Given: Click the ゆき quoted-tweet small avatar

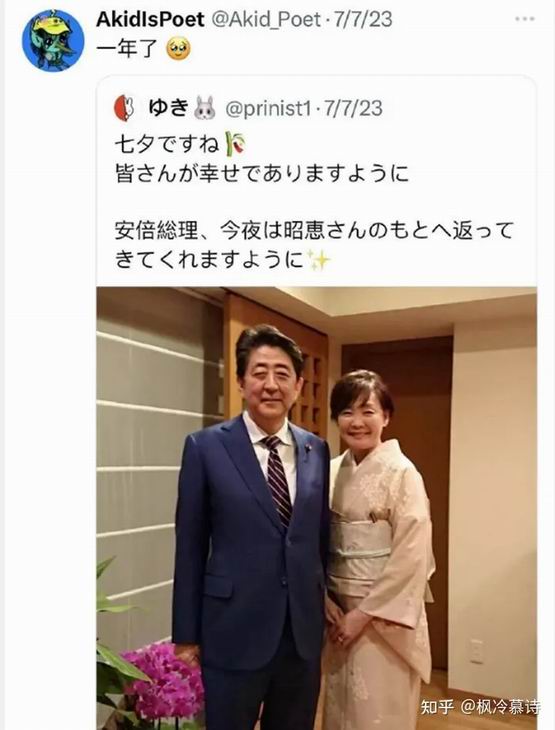Looking at the screenshot, I should pos(125,108).
